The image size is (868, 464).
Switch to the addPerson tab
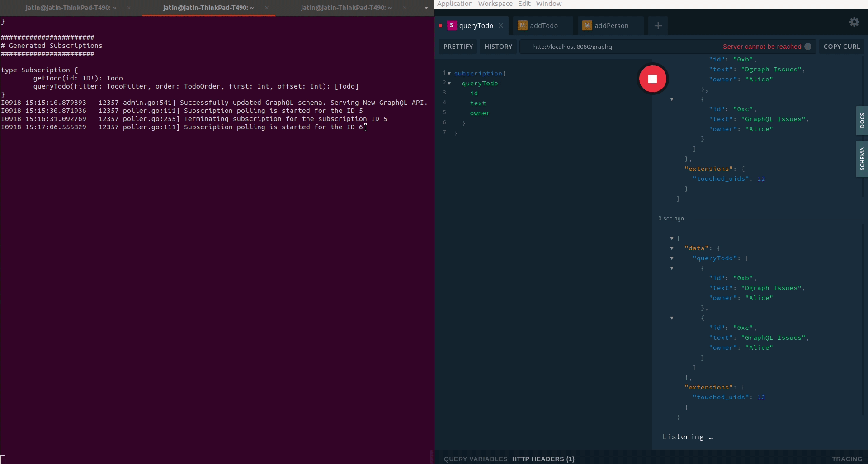click(610, 26)
